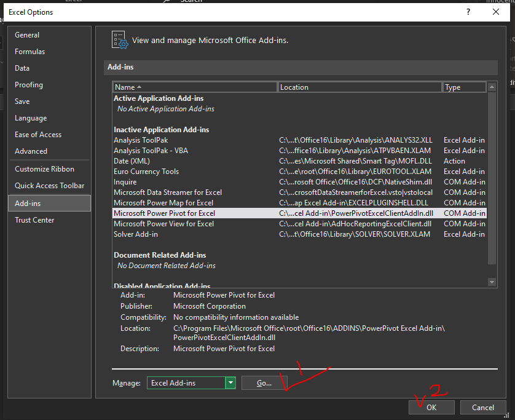Open the Help question mark

[468, 12]
